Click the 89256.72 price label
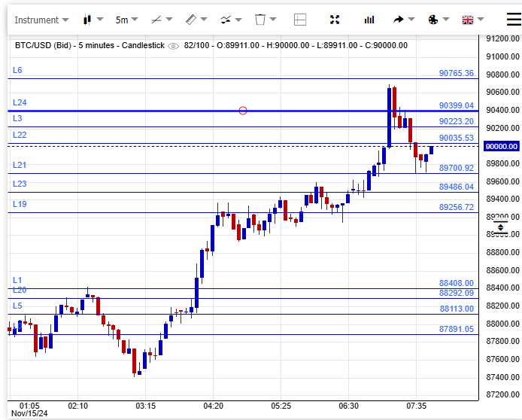The image size is (522, 420). pyautogui.click(x=456, y=207)
